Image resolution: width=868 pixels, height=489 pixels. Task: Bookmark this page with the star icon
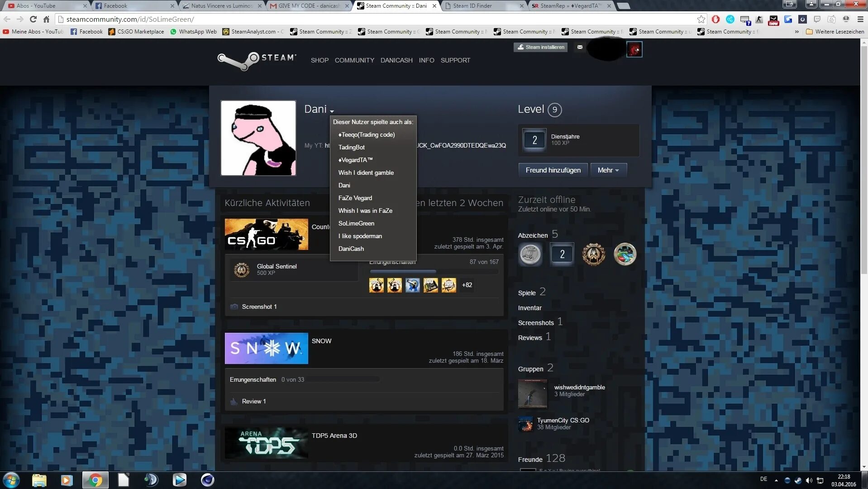[x=701, y=19]
